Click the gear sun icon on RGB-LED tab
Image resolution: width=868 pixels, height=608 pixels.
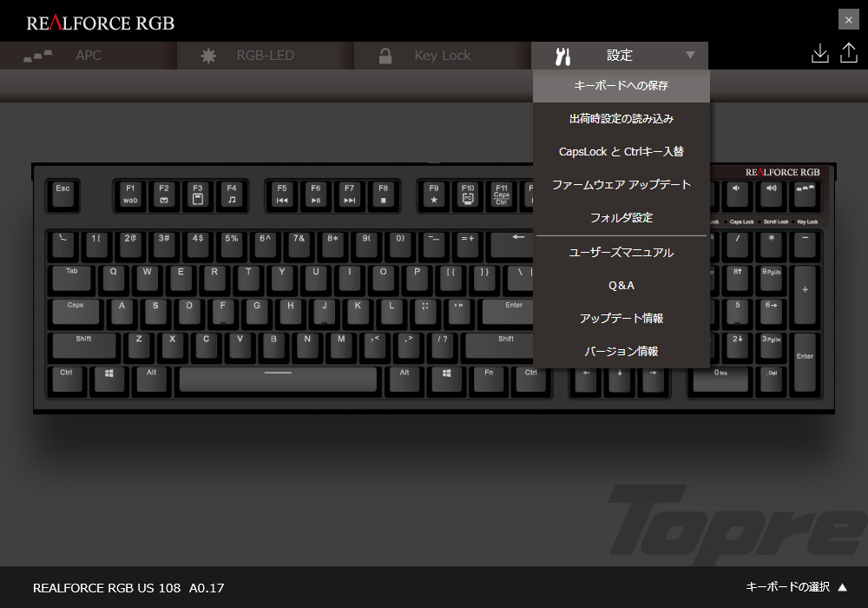pyautogui.click(x=208, y=56)
